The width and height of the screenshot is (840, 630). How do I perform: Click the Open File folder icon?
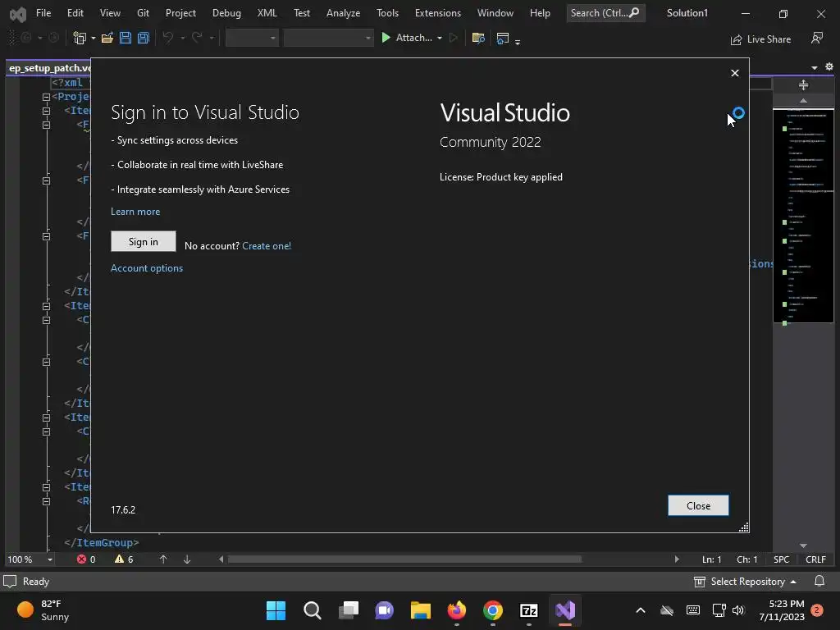[x=107, y=38]
